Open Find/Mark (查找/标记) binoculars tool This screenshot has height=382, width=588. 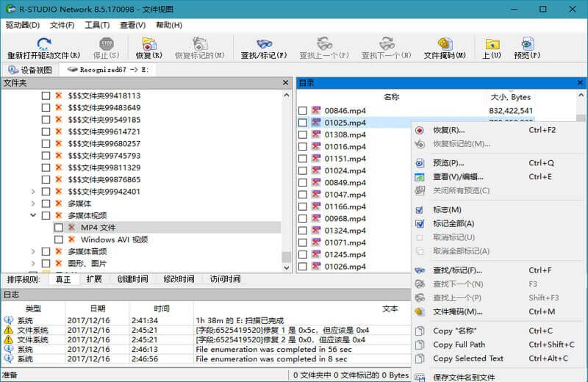[x=264, y=43]
